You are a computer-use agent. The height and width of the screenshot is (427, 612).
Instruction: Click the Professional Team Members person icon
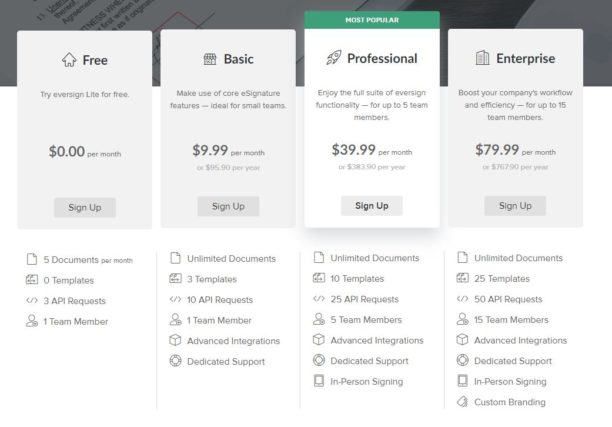pyautogui.click(x=319, y=320)
